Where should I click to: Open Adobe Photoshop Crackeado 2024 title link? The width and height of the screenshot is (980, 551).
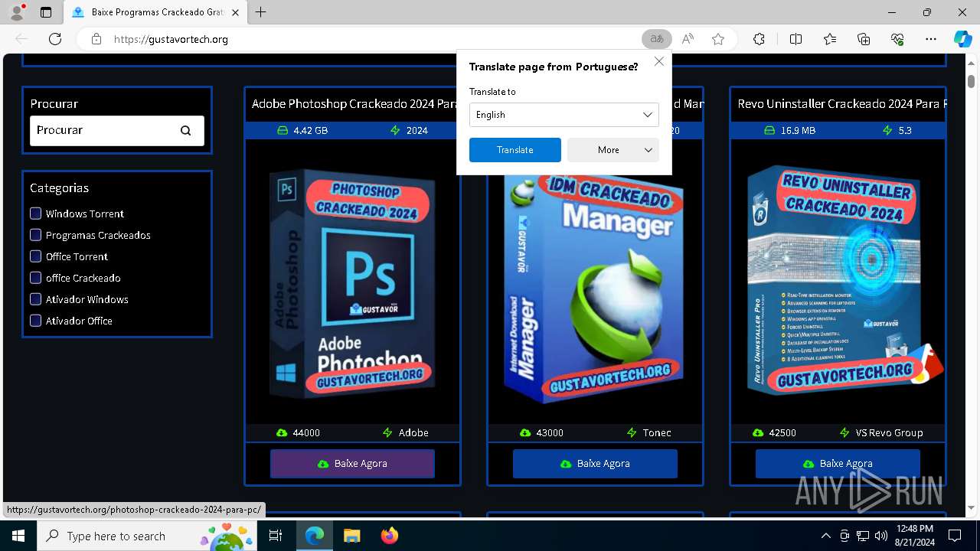tap(354, 103)
